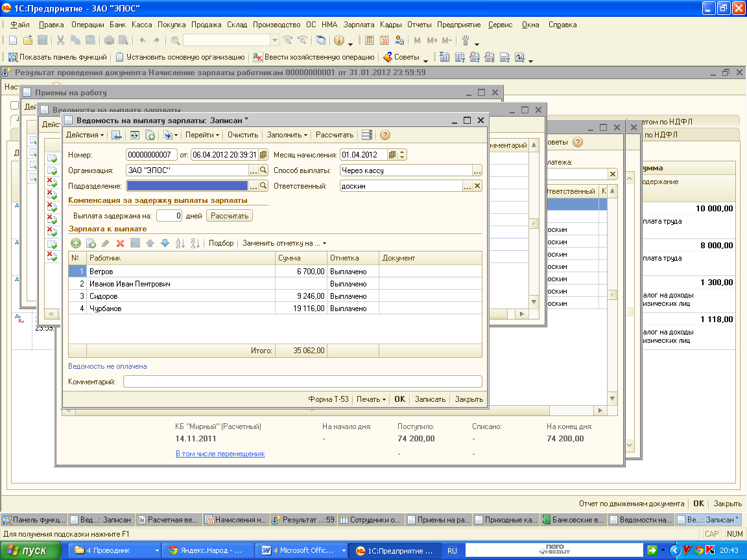
Task: Clear the Ответственный field with X button
Action: pyautogui.click(x=477, y=186)
